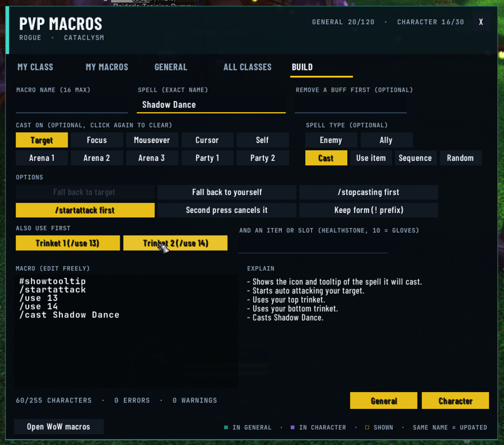The width and height of the screenshot is (504, 445).
Task: Close the PVP Macros window with X
Action: (481, 22)
